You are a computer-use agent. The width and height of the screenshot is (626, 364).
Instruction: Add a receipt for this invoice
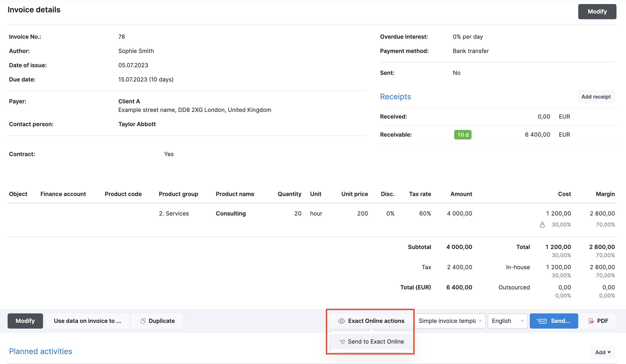(596, 97)
